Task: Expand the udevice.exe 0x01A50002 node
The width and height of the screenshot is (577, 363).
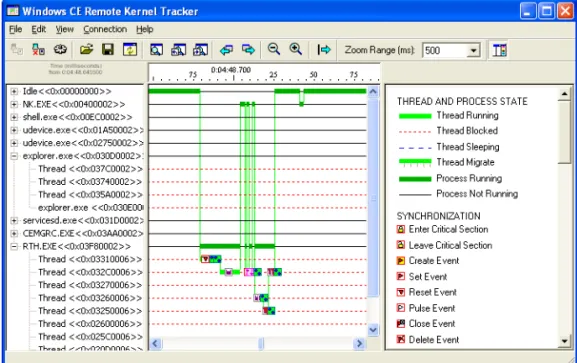Action: click(14, 130)
